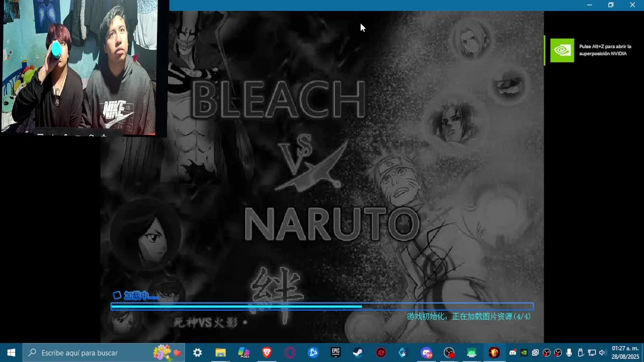Open Steam from the taskbar
This screenshot has width=644, height=362.
tap(358, 353)
